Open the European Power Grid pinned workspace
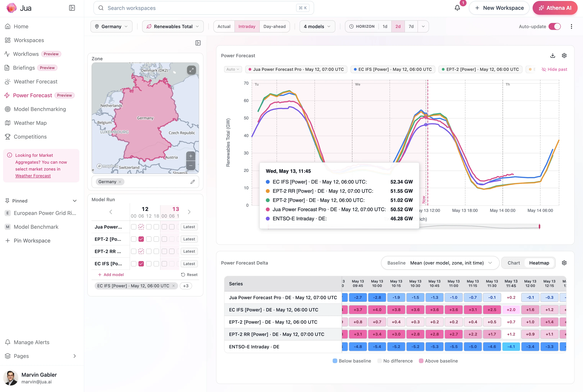Screen dimensions: 583x392 pyautogui.click(x=41, y=213)
